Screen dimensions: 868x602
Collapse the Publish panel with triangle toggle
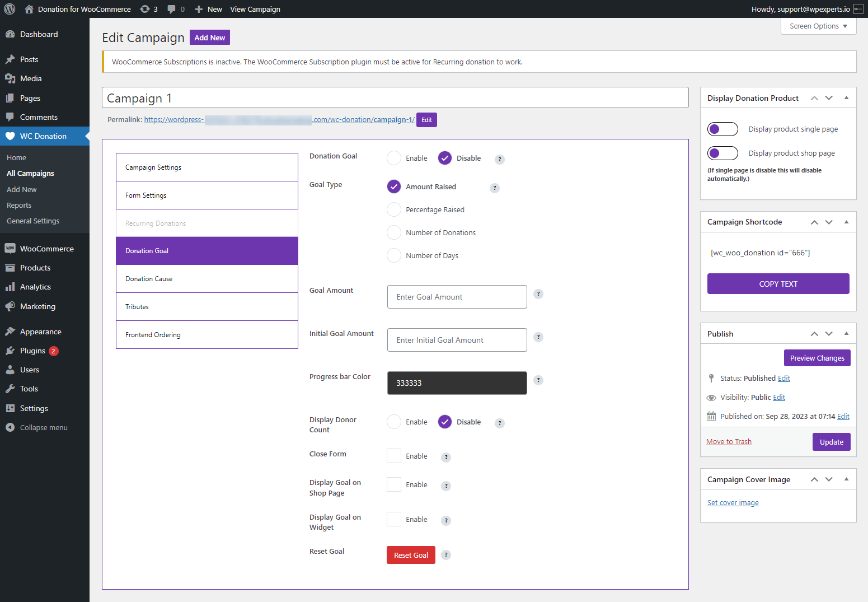click(846, 334)
